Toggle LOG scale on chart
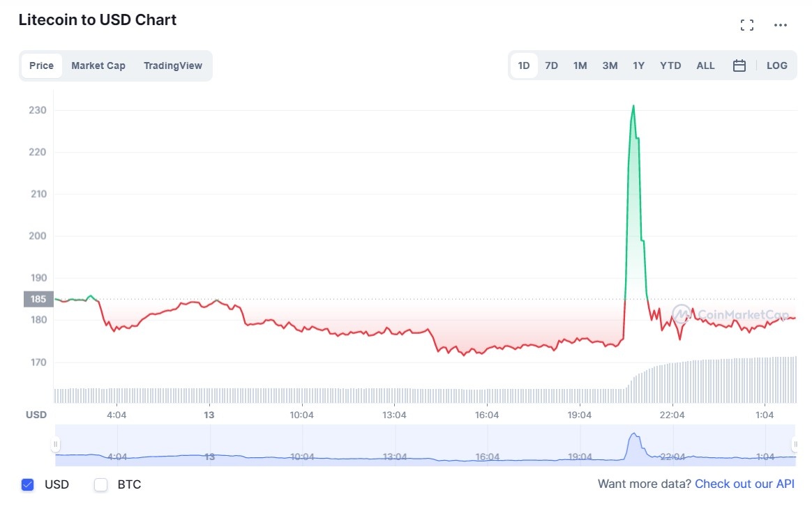Image resolution: width=812 pixels, height=513 pixels. [x=776, y=66]
